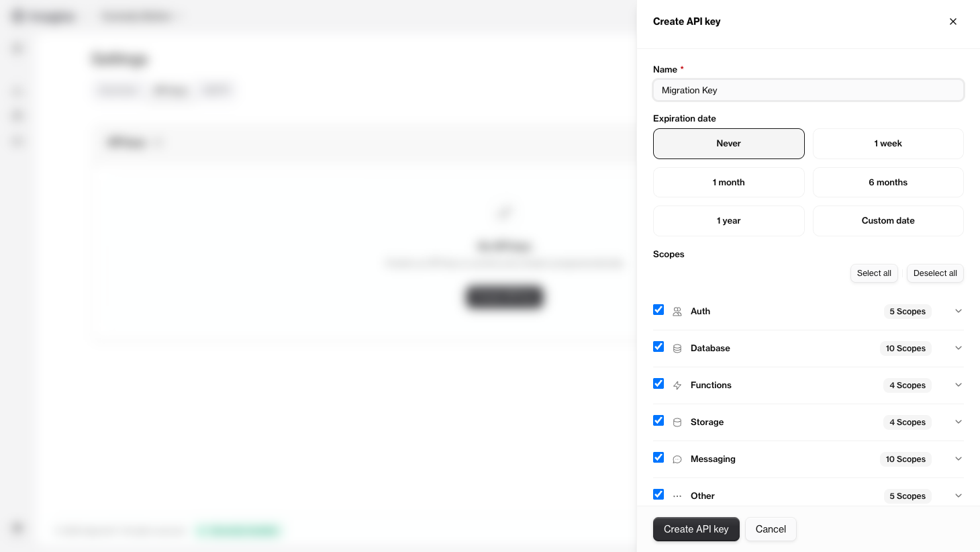Click Select all scopes
The width and height of the screenshot is (980, 552).
click(x=874, y=273)
